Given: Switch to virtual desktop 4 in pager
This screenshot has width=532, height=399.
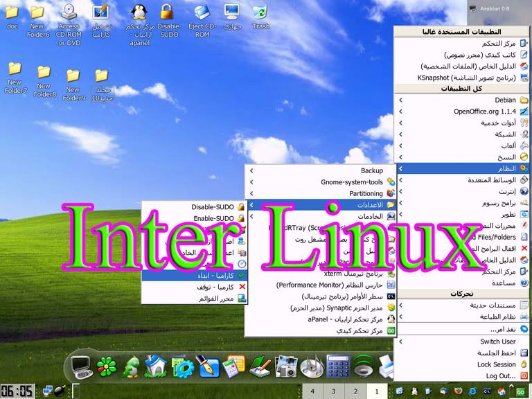Looking at the screenshot, I should click(312, 391).
